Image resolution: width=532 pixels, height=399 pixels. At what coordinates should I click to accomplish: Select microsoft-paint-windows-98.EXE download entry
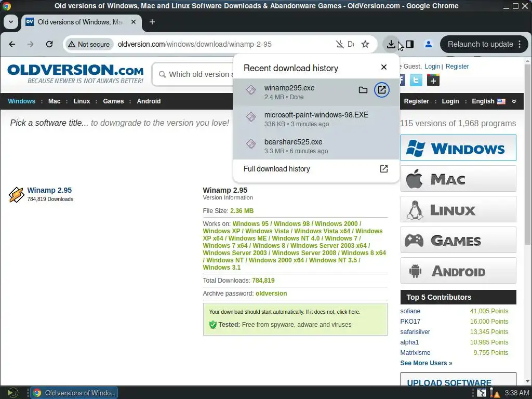point(316,119)
